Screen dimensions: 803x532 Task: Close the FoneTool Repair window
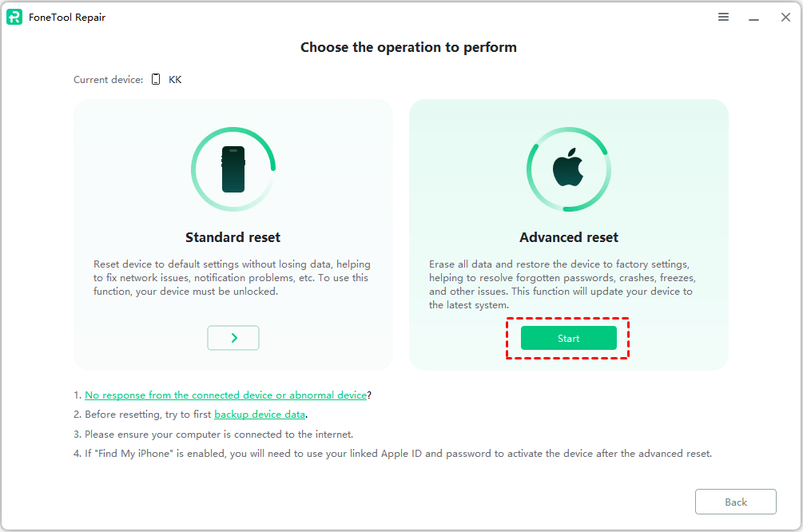pyautogui.click(x=785, y=17)
